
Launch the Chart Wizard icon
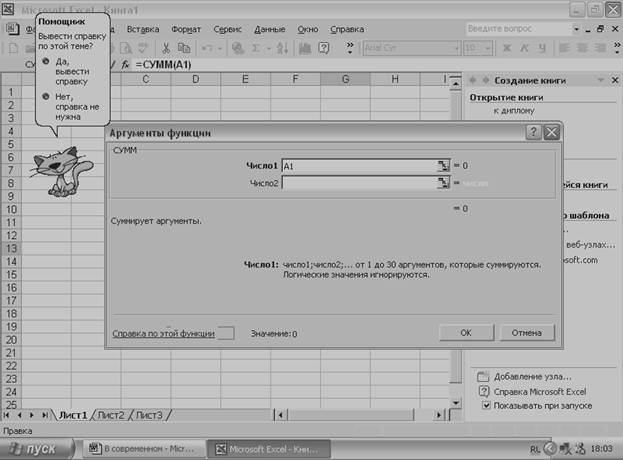305,48
